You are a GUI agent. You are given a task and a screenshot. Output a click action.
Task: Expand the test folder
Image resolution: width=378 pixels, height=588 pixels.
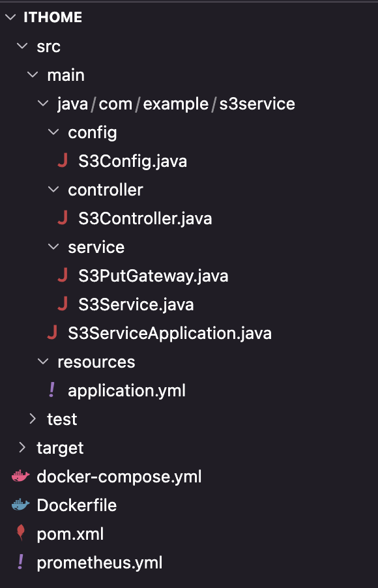pos(33,419)
